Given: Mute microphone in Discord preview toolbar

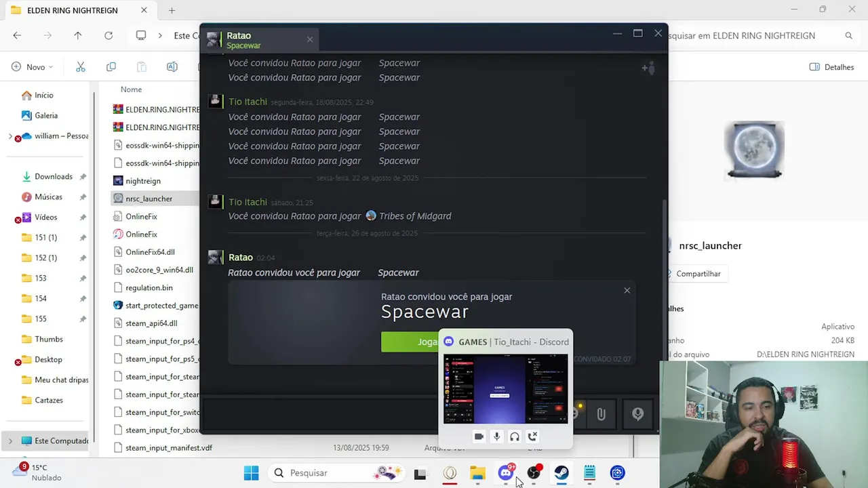Looking at the screenshot, I should [x=496, y=436].
